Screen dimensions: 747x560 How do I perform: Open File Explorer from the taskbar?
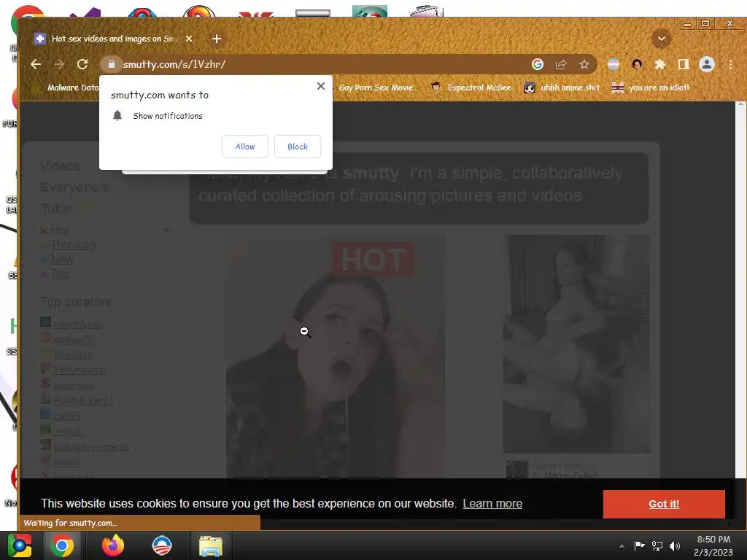click(211, 545)
